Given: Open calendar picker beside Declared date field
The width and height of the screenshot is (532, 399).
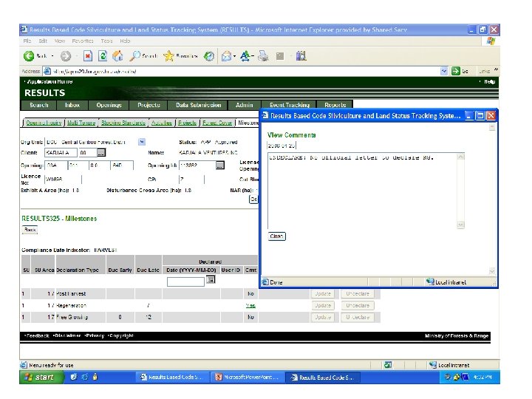Looking at the screenshot, I should (x=211, y=279).
